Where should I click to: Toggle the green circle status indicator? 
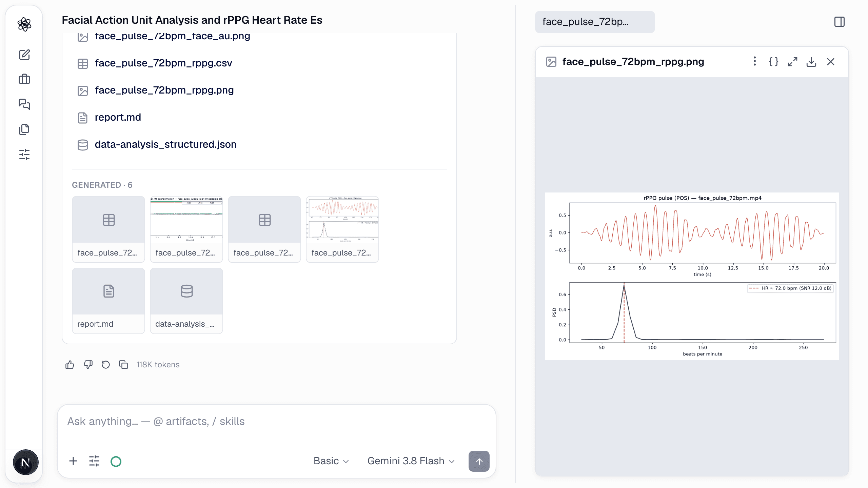(116, 461)
